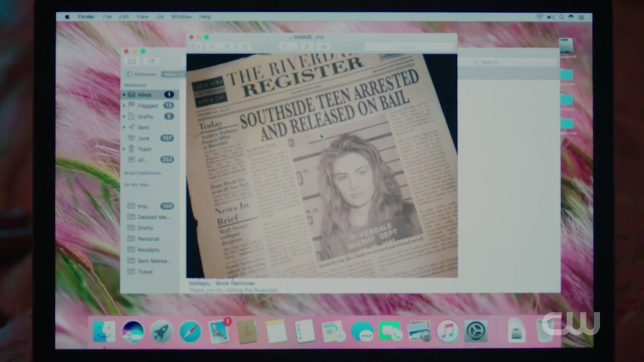Click the SHAME.JPG newspaper image

pos(322,165)
